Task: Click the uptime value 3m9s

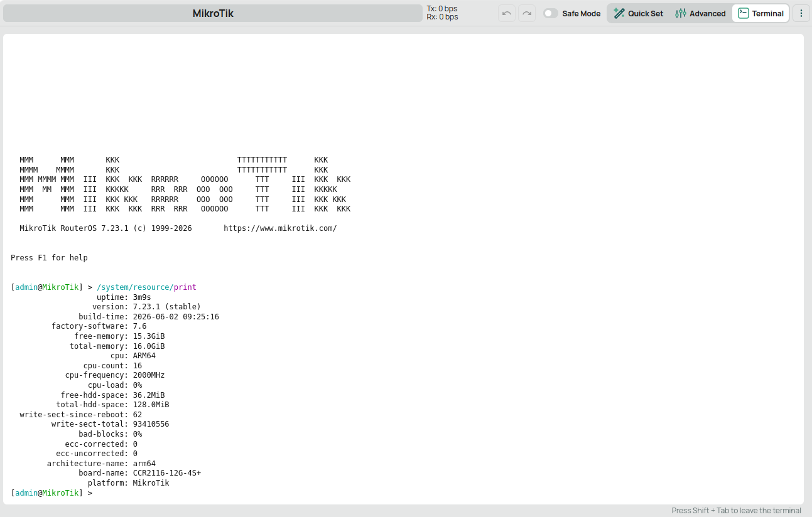Action: (142, 297)
